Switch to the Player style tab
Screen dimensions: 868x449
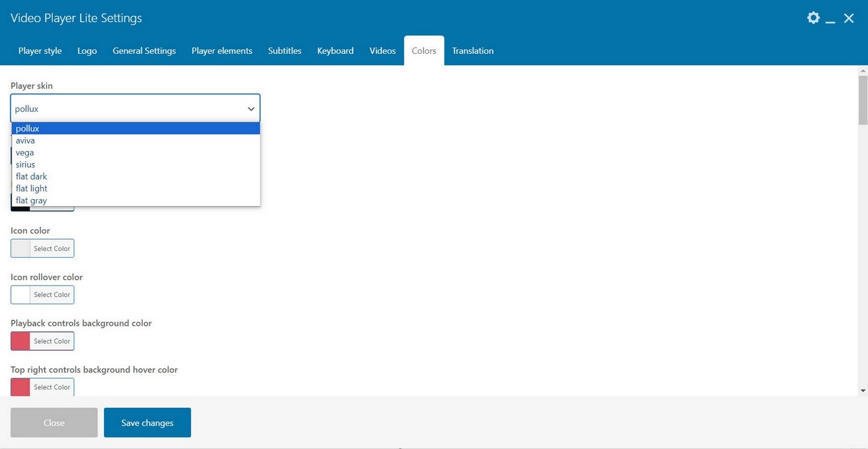(40, 51)
